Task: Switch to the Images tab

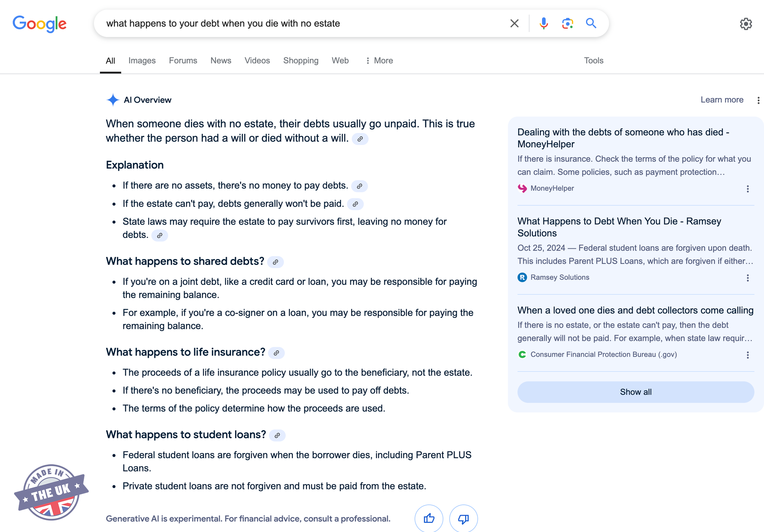Action: click(142, 60)
